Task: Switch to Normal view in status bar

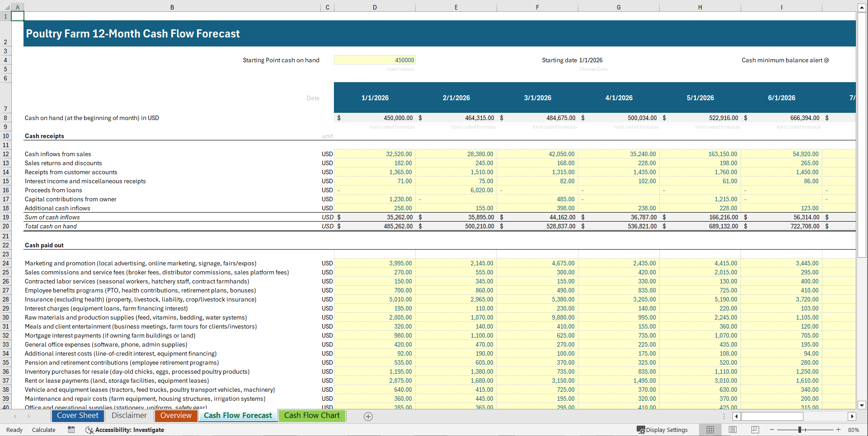Action: 710,430
